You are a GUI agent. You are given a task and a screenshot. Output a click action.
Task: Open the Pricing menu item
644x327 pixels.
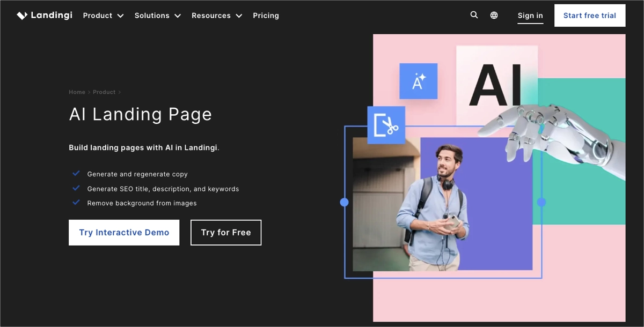(x=266, y=16)
